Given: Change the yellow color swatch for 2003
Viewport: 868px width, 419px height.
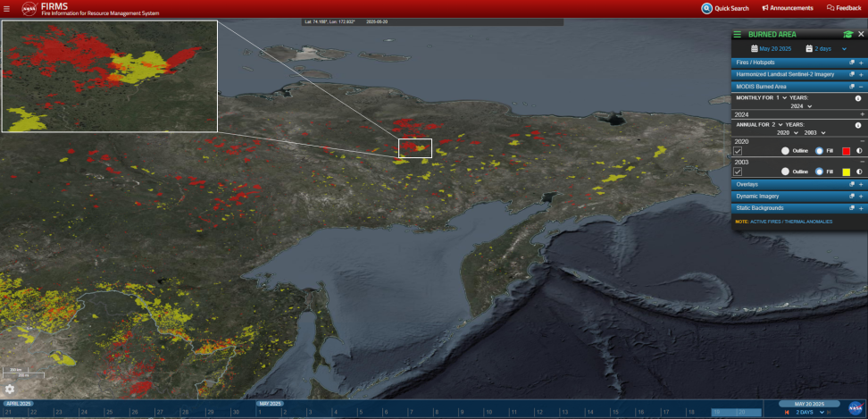Looking at the screenshot, I should [846, 172].
